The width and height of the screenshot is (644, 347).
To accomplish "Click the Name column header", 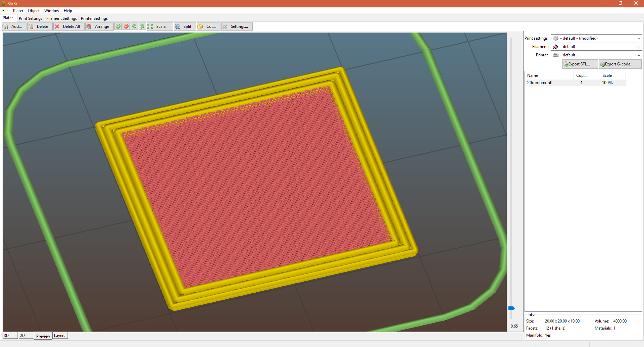I will pos(549,76).
